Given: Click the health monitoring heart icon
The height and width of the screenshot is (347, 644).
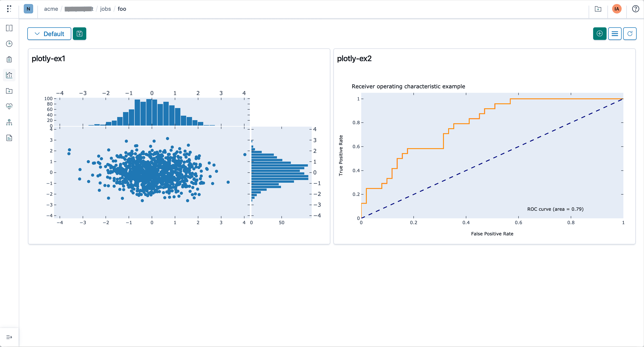Looking at the screenshot, I should tap(9, 106).
